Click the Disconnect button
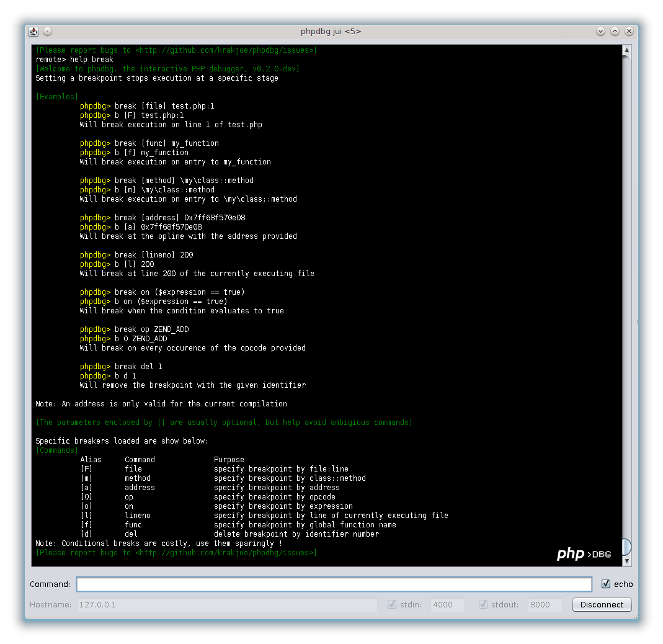Viewport: 663px width, 644px height. pyautogui.click(x=602, y=605)
